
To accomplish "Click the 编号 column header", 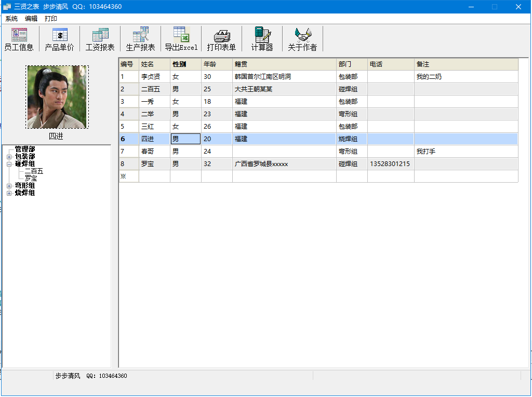I will click(129, 64).
